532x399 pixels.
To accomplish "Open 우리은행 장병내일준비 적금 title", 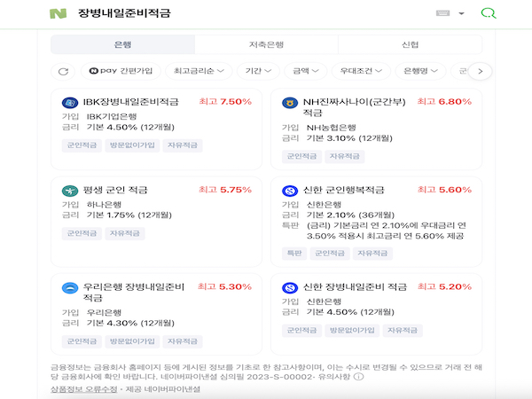I will [x=134, y=292].
